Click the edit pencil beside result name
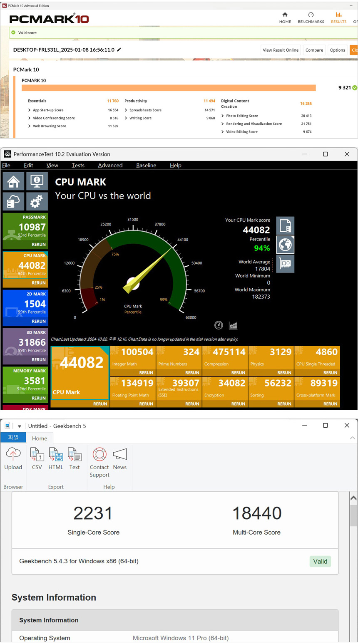Viewport: 358px width, 644px height. (119, 50)
